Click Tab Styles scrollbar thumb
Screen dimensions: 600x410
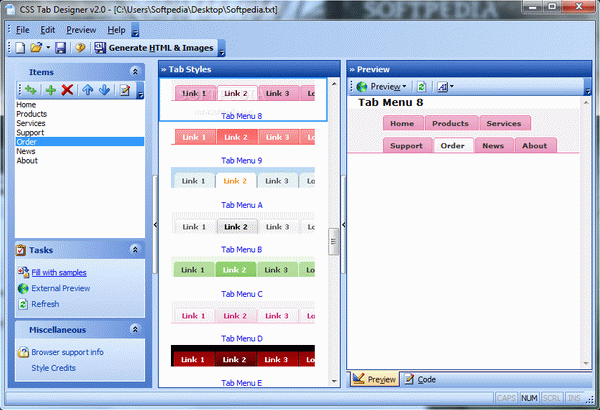click(x=333, y=242)
